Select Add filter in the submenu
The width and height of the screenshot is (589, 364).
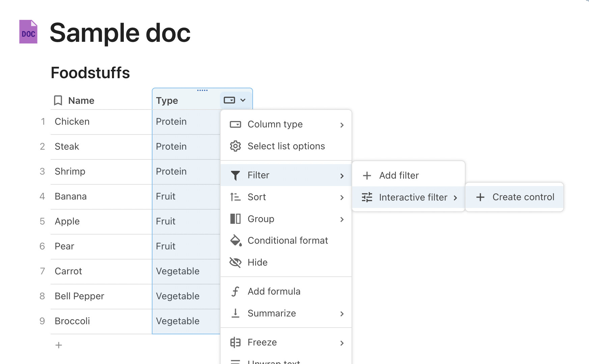(x=399, y=176)
